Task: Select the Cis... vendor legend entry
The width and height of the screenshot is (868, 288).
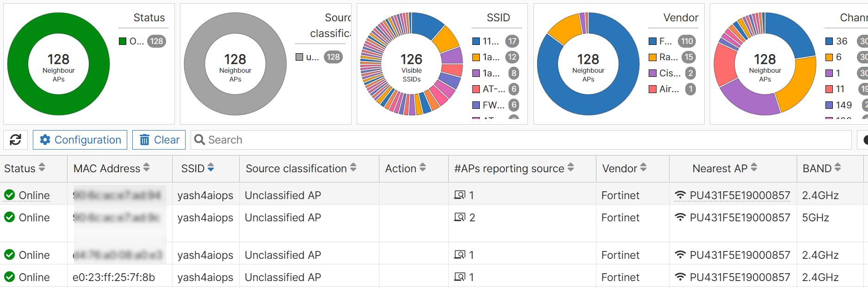Action: click(x=672, y=73)
